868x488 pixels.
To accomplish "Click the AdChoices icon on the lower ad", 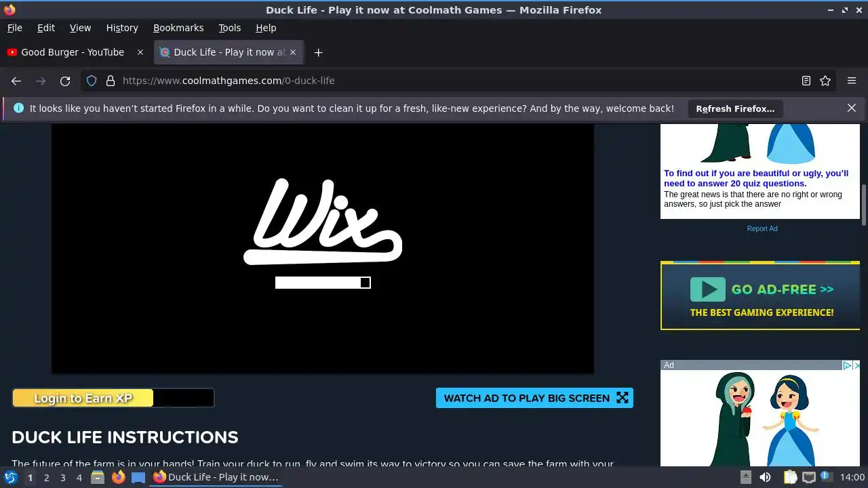I will 847,365.
